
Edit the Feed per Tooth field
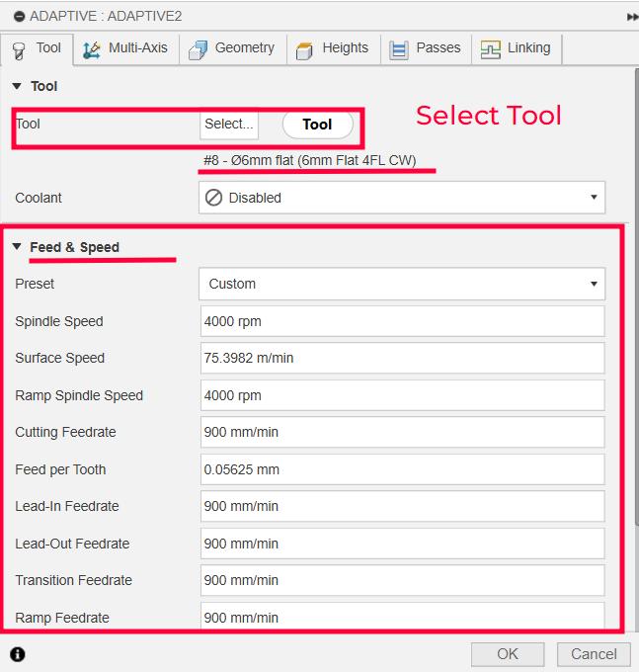pos(402,469)
